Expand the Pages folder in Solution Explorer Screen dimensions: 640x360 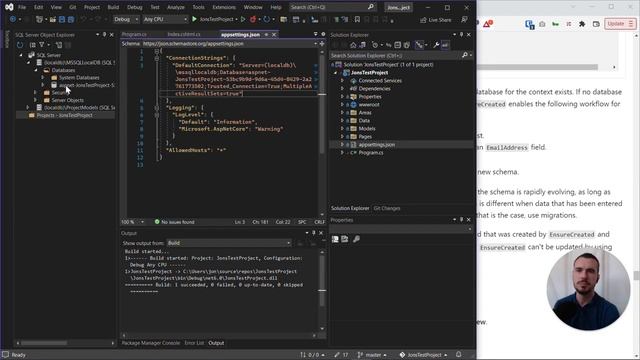342,137
